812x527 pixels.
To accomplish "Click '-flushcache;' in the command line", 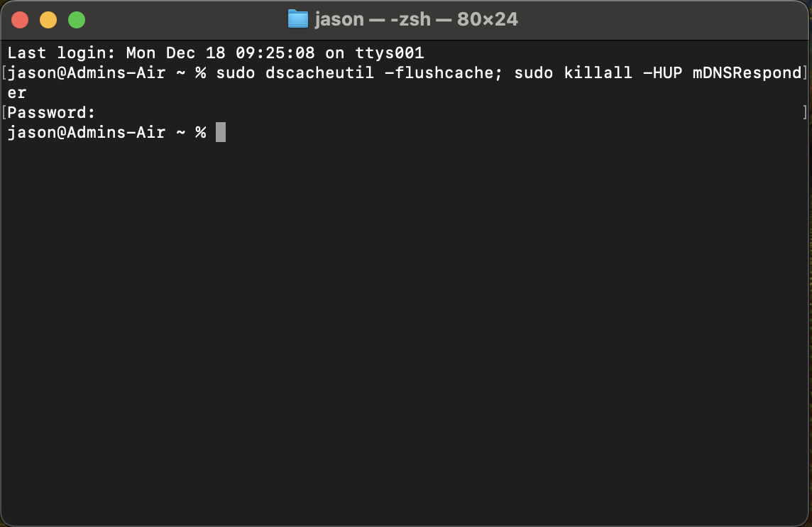I will 444,72.
